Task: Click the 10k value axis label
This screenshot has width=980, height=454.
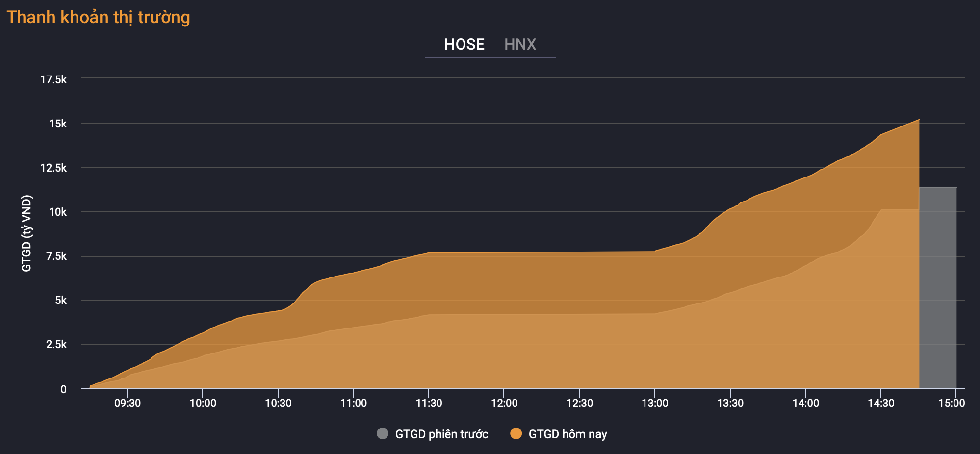Action: pos(57,212)
